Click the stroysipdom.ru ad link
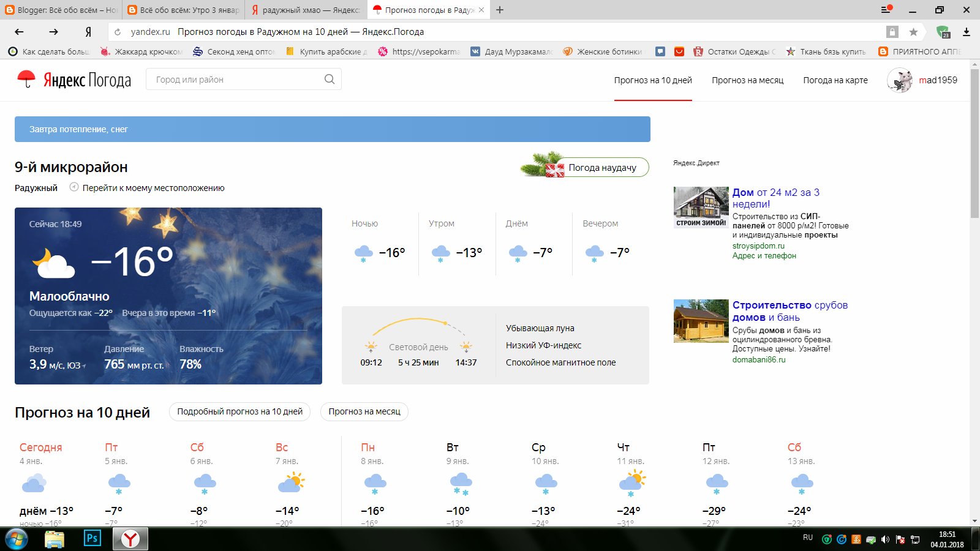 coord(758,246)
